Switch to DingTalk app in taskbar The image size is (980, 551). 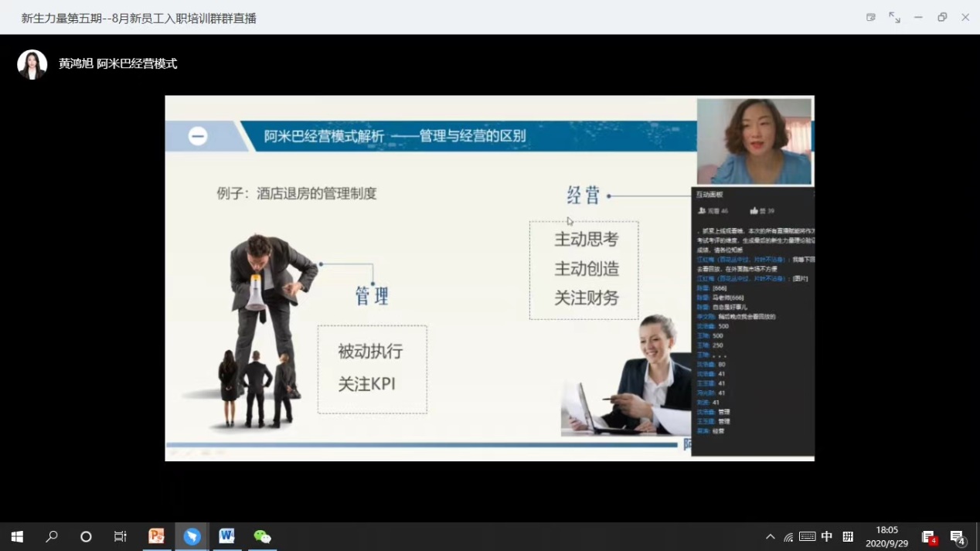192,536
